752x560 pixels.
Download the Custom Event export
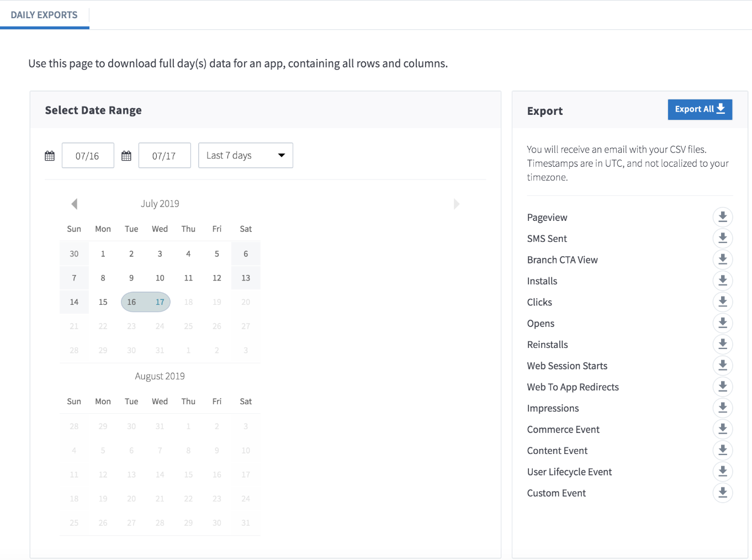click(x=723, y=492)
